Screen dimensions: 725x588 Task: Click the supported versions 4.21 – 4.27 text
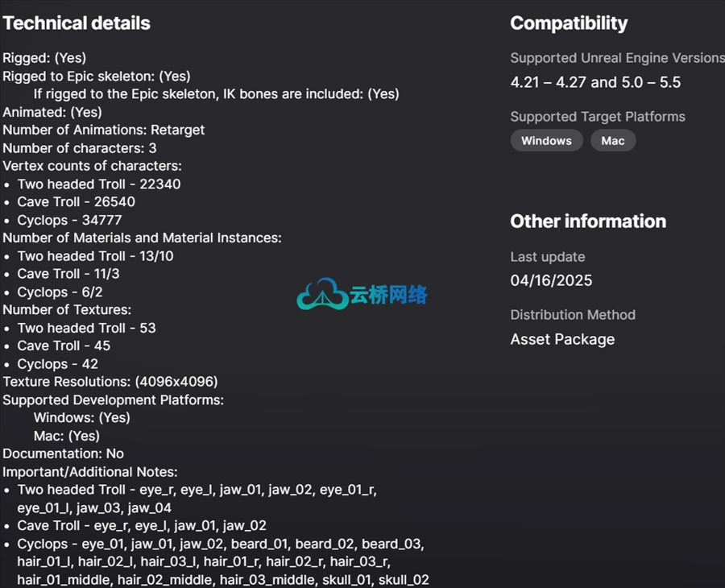595,82
